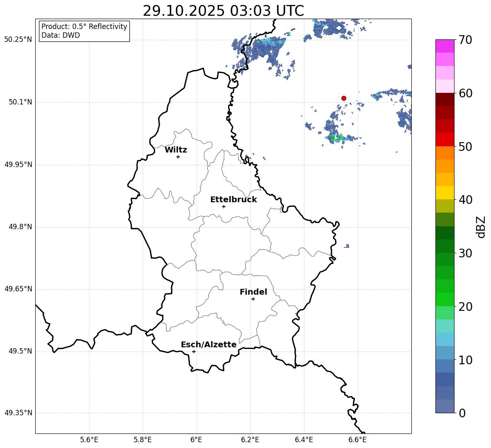Image resolution: width=491 pixels, height=448 pixels.
Task: Click the 6.4°E longitude label
Action: pos(304,440)
